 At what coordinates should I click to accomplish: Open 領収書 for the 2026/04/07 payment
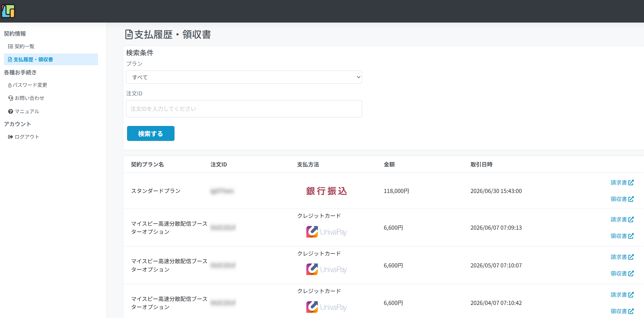click(622, 311)
